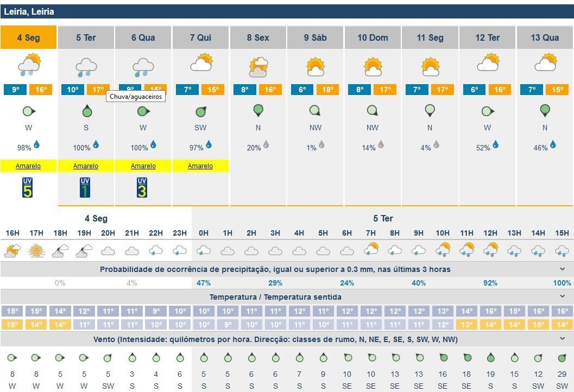Open the Amarelo warning link for 7 Qui
Image resolution: width=574 pixels, height=392 pixels.
tap(200, 166)
